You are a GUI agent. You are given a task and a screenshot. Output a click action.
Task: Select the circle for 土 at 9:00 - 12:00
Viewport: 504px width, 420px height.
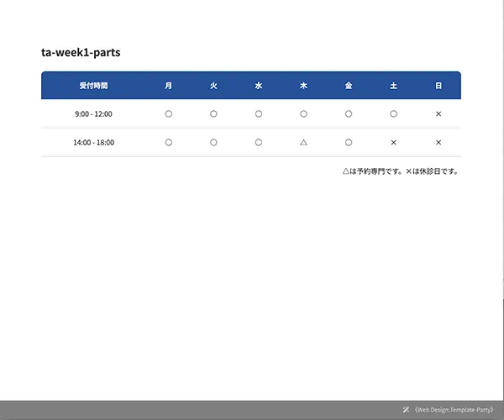pyautogui.click(x=393, y=113)
